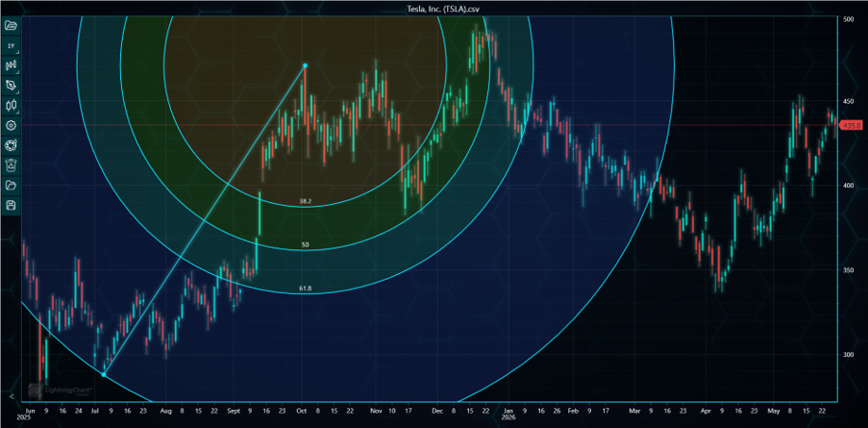Click the Oct date axis label
868x428 pixels.
(302, 412)
